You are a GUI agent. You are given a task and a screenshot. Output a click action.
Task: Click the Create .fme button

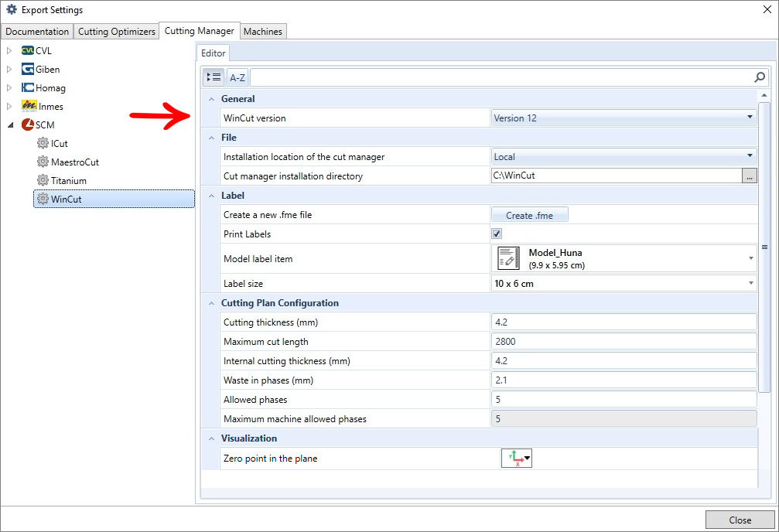click(x=530, y=215)
